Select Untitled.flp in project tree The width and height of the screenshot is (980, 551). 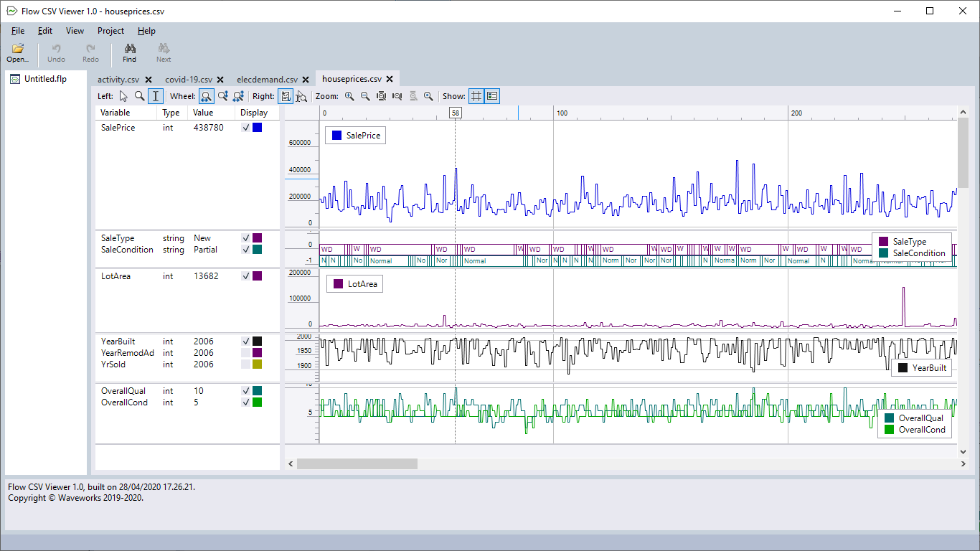[44, 79]
